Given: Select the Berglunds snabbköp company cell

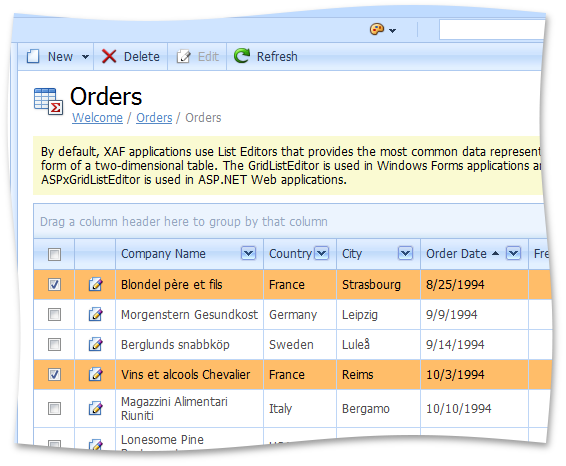Looking at the screenshot, I should pos(190,344).
